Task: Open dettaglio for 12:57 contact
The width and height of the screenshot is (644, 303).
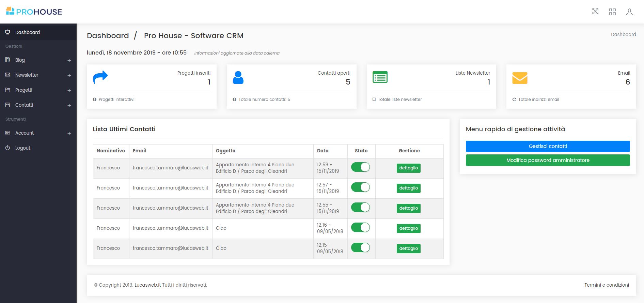Action: click(408, 188)
